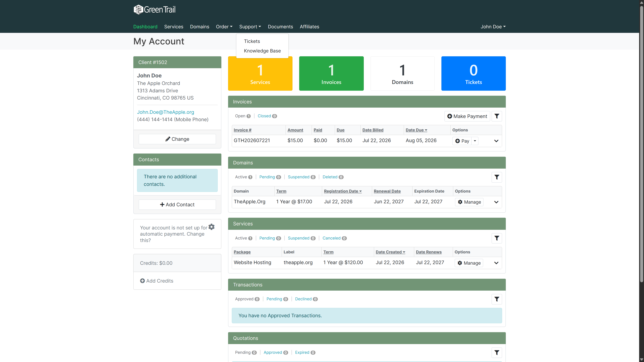Open the Order dropdown menu

tap(224, 27)
